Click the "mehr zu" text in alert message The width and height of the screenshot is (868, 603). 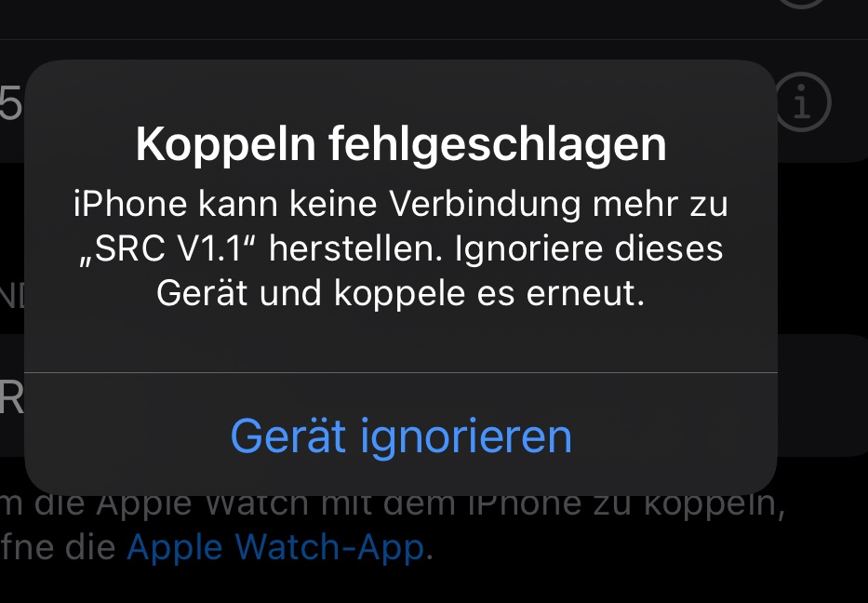[x=660, y=205]
